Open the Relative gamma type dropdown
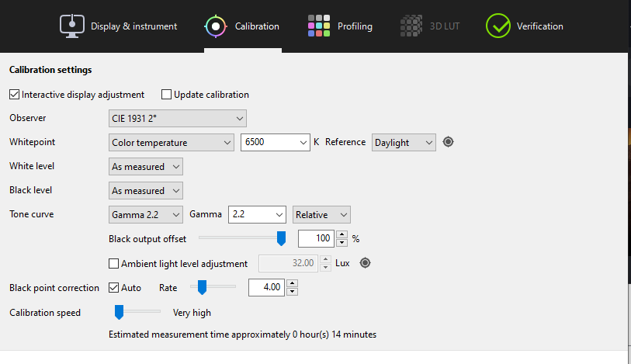Viewport: 631px width, 364px height. [x=321, y=215]
